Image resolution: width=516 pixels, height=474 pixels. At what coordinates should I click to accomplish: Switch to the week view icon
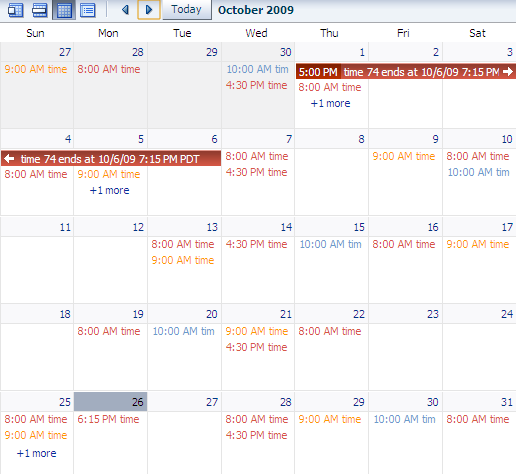coord(40,10)
